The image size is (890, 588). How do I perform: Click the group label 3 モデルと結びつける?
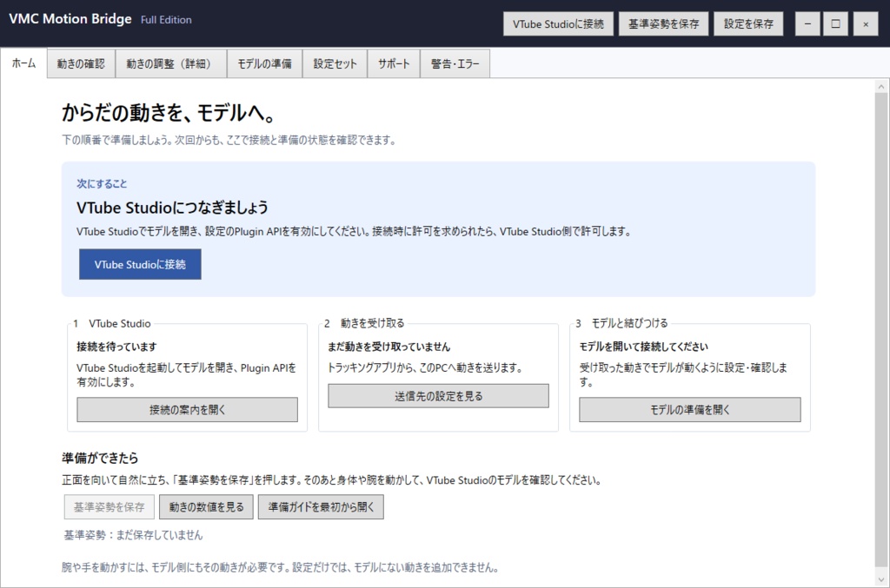(x=621, y=323)
